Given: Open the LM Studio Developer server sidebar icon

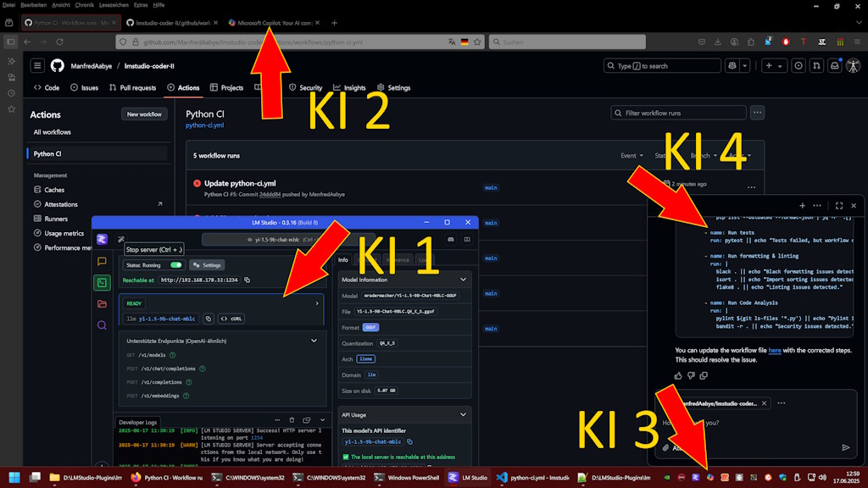Looking at the screenshot, I should [x=102, y=283].
